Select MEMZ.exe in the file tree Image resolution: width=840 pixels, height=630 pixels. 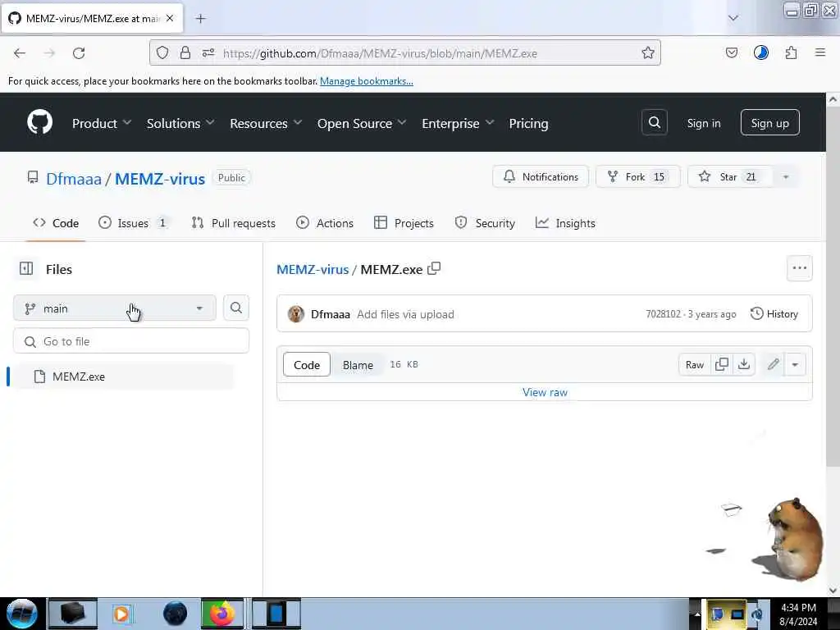[125, 377]
